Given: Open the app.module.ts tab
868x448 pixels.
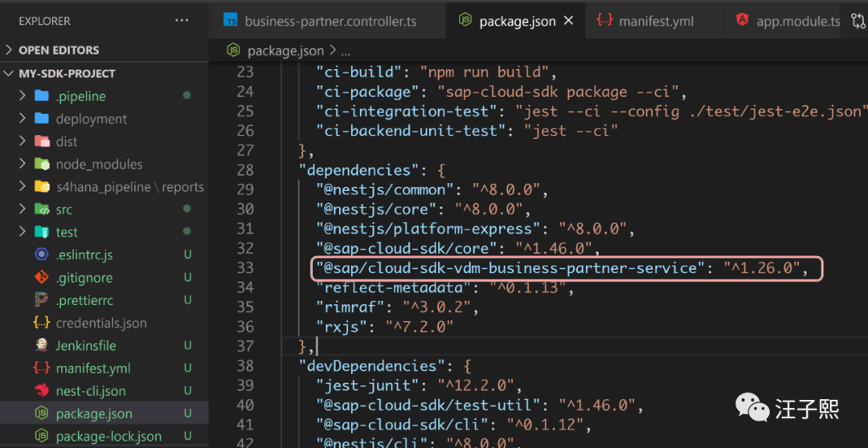Looking at the screenshot, I should [x=797, y=22].
